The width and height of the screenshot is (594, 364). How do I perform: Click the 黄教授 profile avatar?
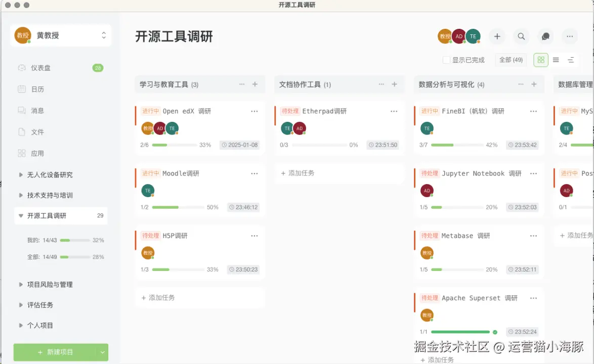[x=23, y=35]
